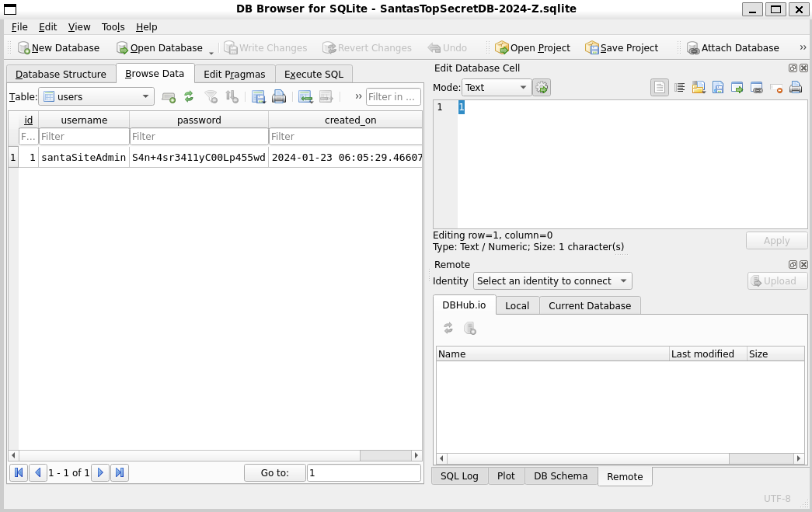The width and height of the screenshot is (812, 512).
Task: Close the Edit Database Cell panel
Action: click(x=803, y=68)
